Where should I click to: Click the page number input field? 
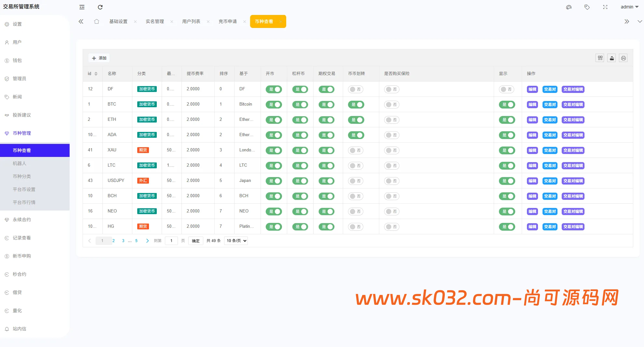(x=171, y=241)
